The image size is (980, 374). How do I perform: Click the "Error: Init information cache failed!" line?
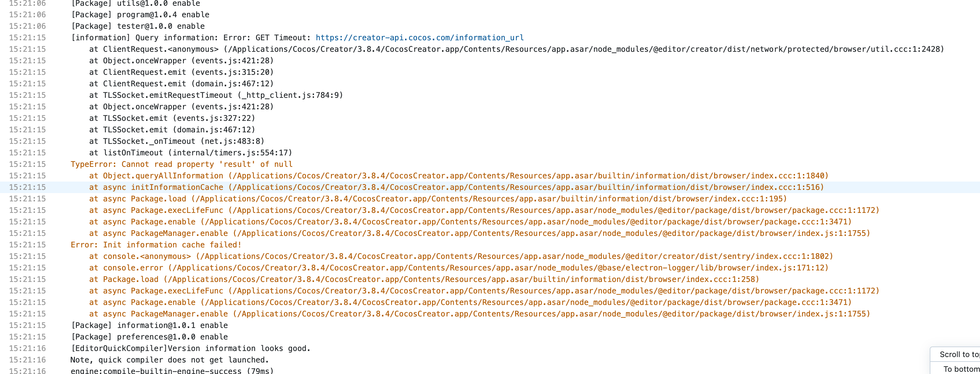click(x=156, y=245)
